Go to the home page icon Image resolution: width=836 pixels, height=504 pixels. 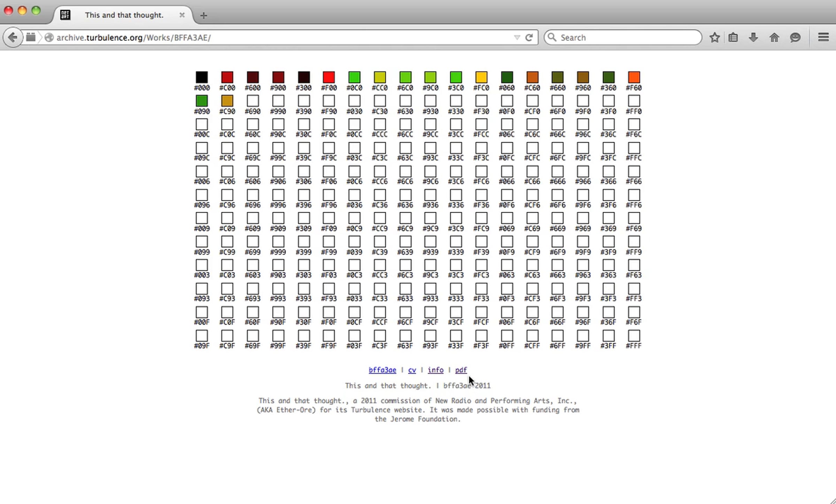tap(774, 37)
